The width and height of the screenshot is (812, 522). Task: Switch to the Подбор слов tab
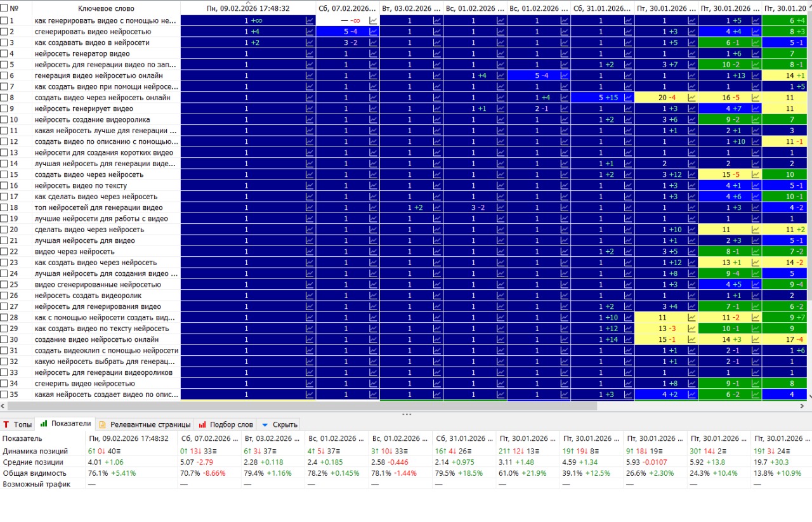pos(226,424)
